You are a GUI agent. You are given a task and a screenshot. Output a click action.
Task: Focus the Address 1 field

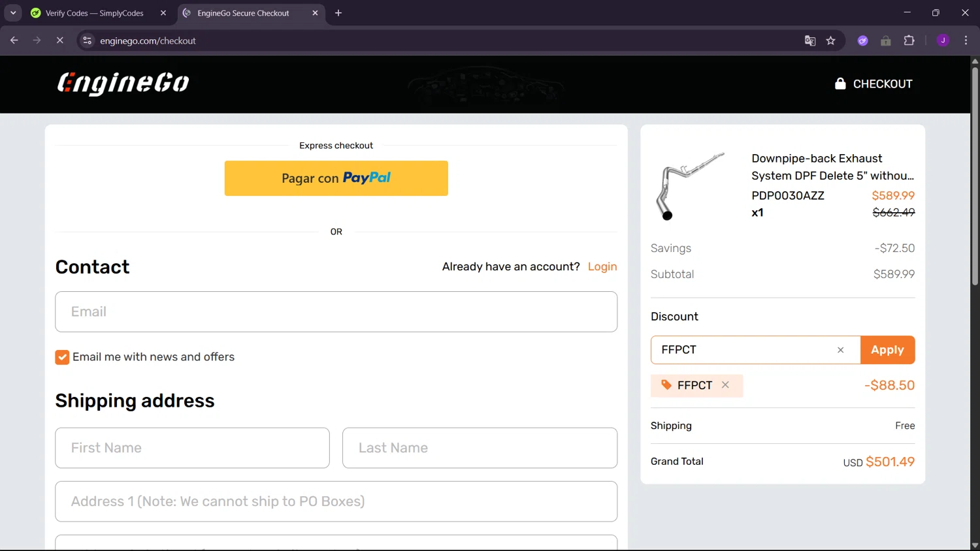pos(336,501)
